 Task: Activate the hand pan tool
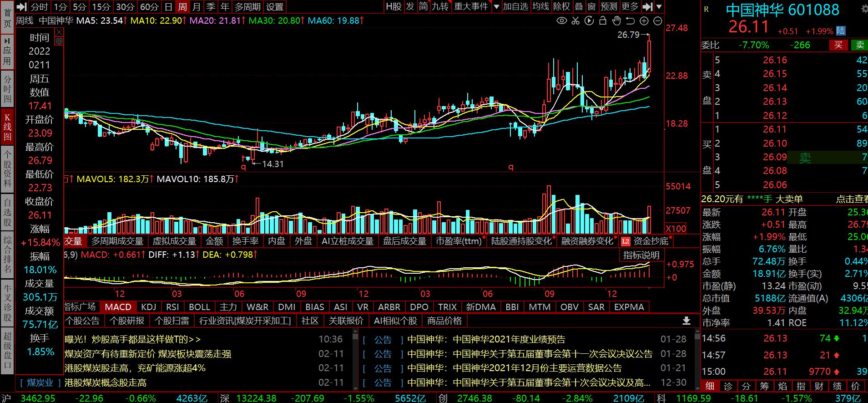(616, 20)
